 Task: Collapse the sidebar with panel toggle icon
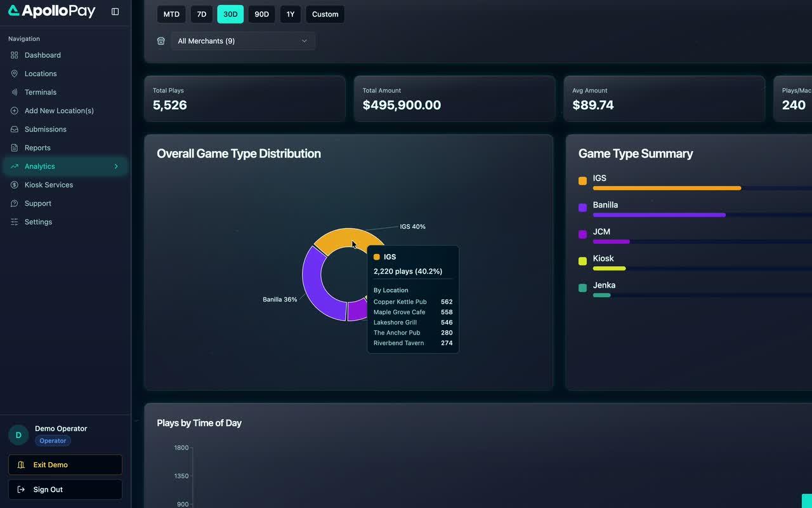pyautogui.click(x=115, y=11)
